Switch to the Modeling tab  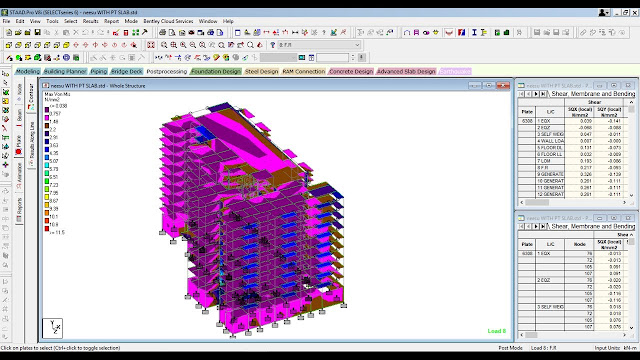click(x=28, y=71)
